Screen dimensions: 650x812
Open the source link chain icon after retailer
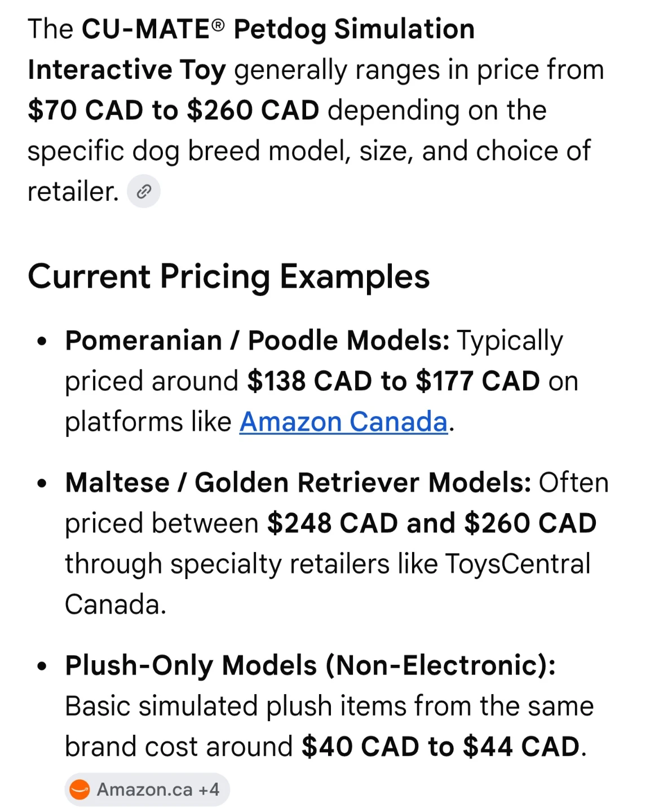(x=144, y=192)
